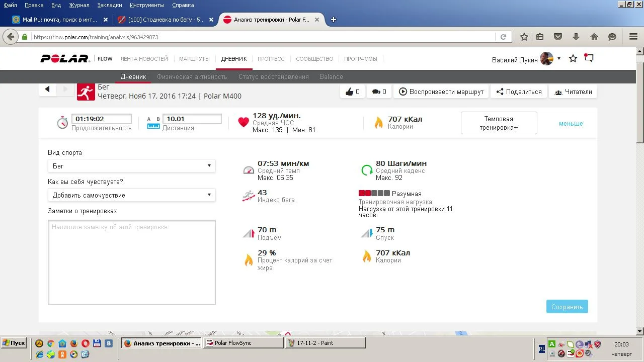Open the Firefox downloads arrow icon
Viewport: 644px width, 362px height.
576,37
